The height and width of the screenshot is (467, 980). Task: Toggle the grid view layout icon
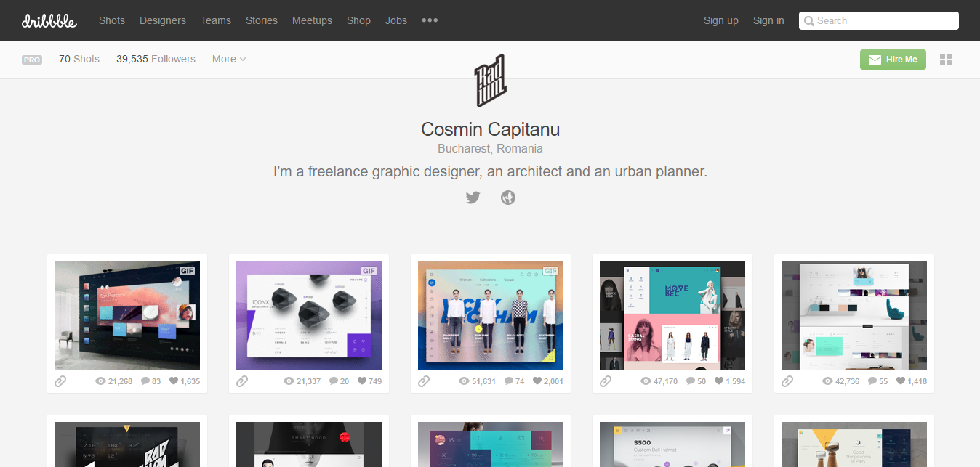[946, 60]
